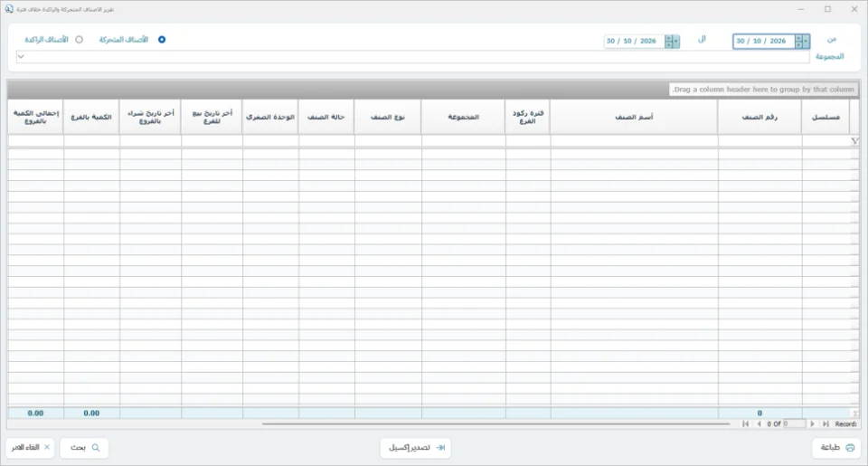The width and height of the screenshot is (868, 466).
Task: Click the print (طباعة) button
Action: [x=836, y=448]
